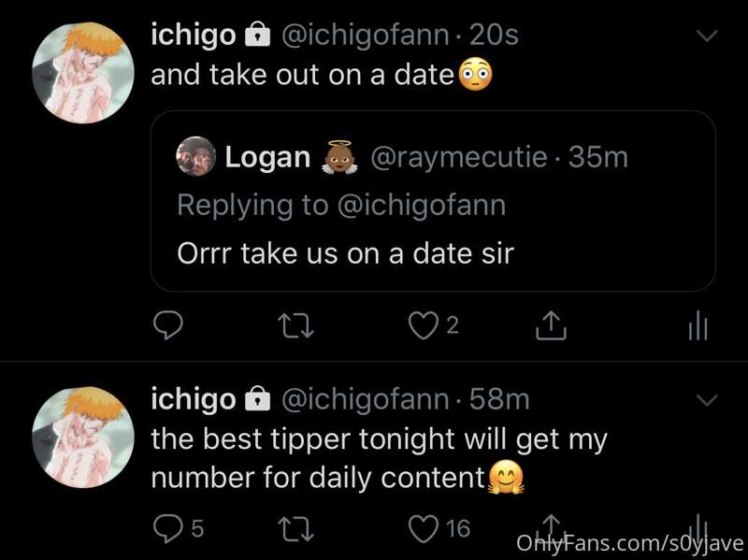Image resolution: width=748 pixels, height=560 pixels.
Task: Reply to the 'take out on a date' tweet
Action: click(x=167, y=325)
